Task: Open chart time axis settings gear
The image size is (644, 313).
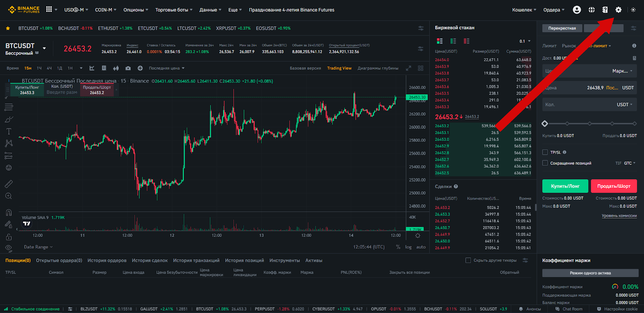Action: click(x=417, y=236)
